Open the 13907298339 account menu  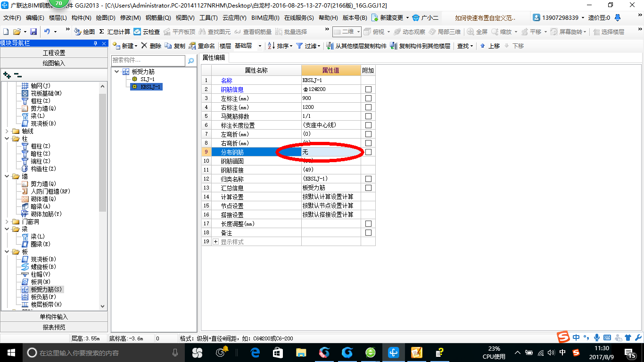click(x=559, y=17)
